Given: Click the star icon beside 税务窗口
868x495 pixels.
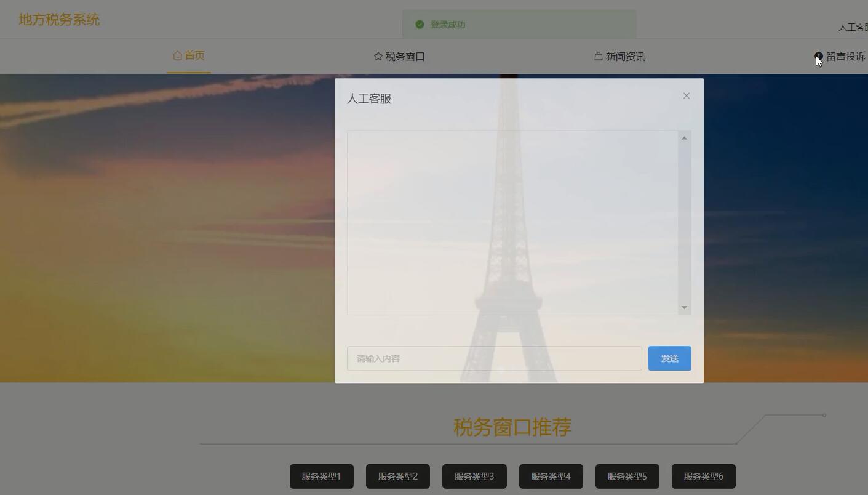Looking at the screenshot, I should click(x=378, y=56).
